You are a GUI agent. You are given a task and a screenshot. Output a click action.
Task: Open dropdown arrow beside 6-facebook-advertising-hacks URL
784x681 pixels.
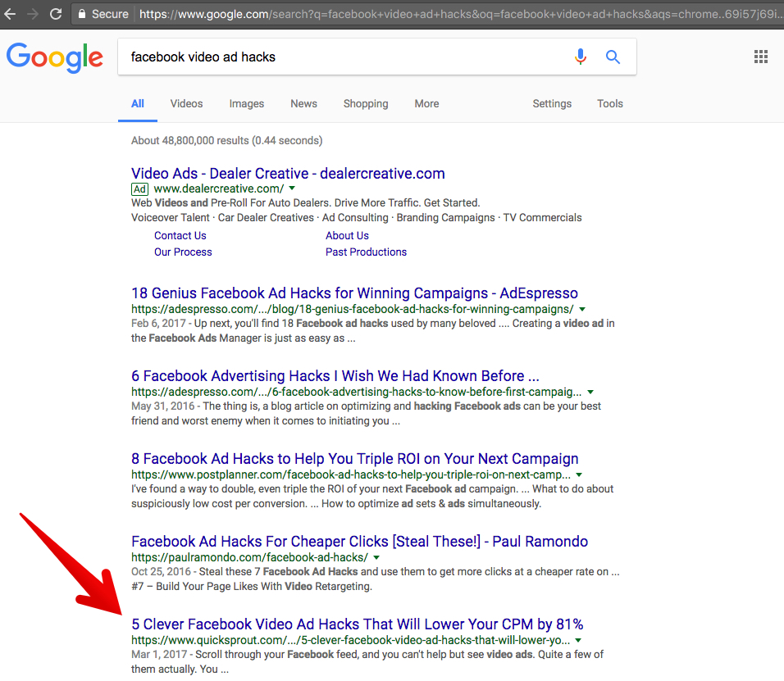[590, 393]
